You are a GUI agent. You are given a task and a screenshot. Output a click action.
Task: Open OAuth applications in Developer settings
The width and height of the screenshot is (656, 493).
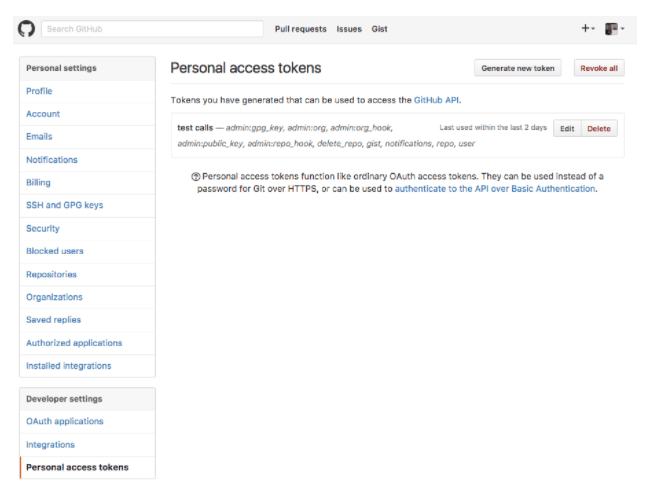[x=87, y=421]
